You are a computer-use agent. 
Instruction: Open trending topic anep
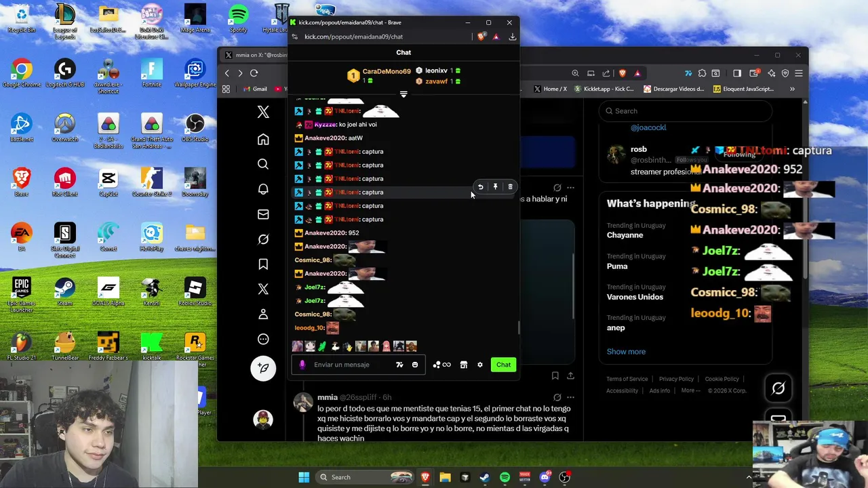tap(616, 328)
